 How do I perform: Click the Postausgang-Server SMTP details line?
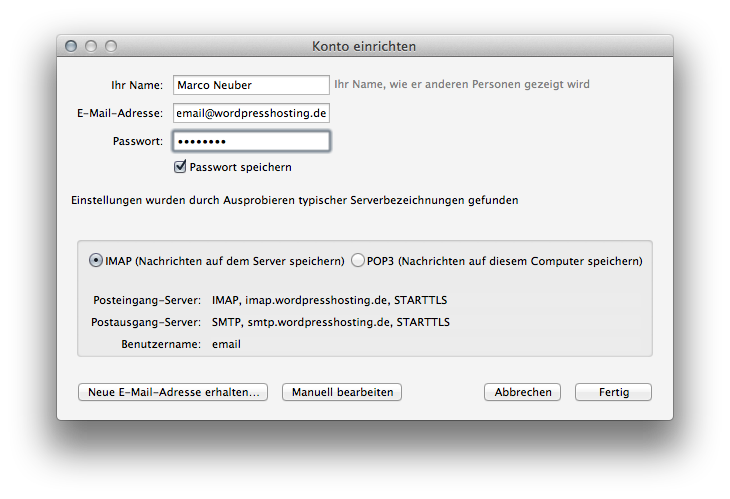pyautogui.click(x=330, y=322)
